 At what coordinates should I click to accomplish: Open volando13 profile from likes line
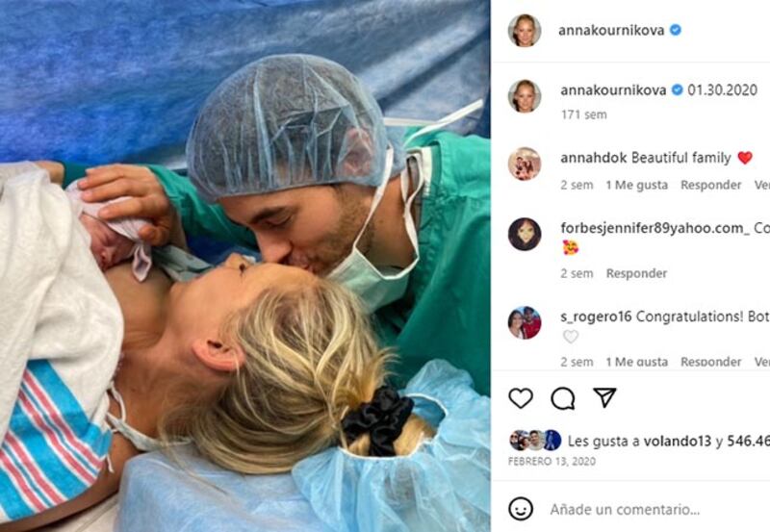pos(678,442)
